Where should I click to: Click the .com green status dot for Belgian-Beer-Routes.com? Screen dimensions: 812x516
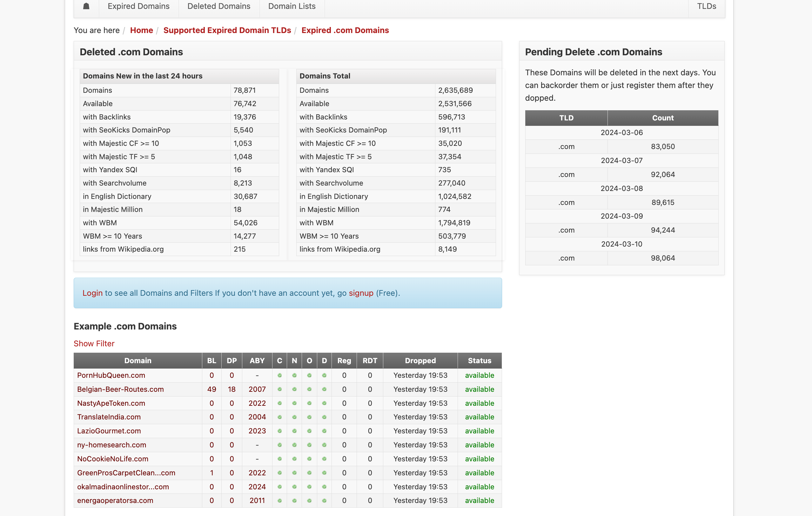279,390
